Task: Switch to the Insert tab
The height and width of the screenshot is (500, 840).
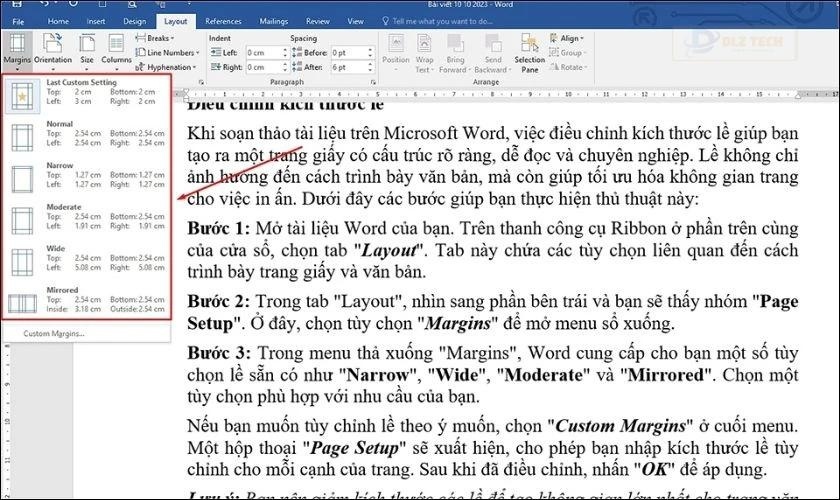Action: click(96, 21)
